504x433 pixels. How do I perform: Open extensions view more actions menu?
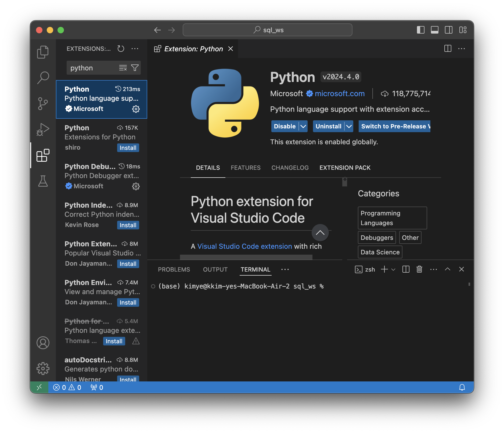(135, 49)
